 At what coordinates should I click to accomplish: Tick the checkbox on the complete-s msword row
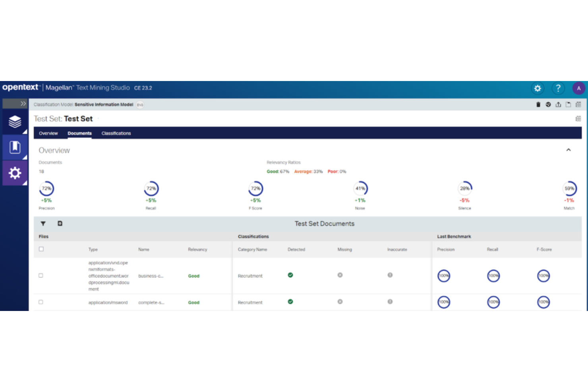41,302
